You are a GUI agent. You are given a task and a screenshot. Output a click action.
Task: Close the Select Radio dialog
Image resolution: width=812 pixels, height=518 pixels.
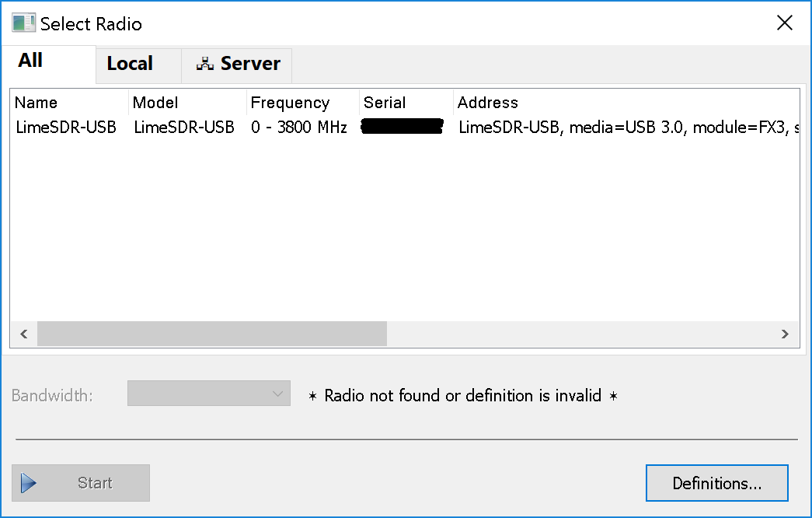point(785,23)
